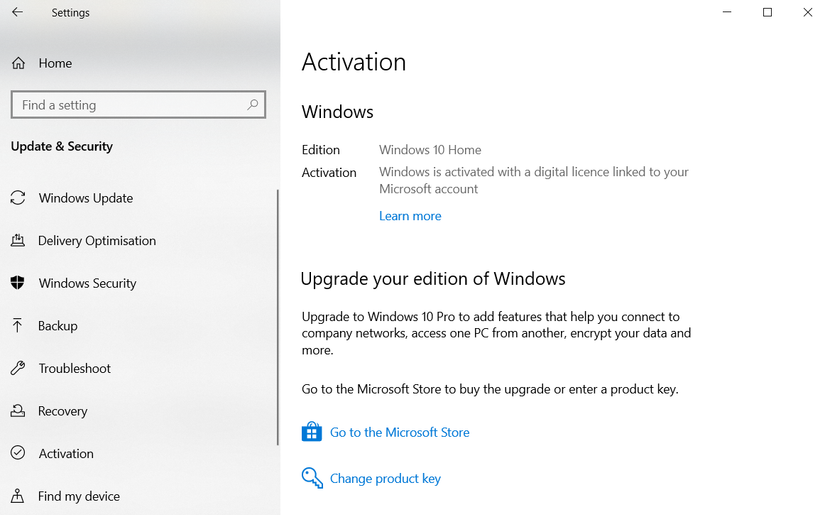Image resolution: width=825 pixels, height=515 pixels.
Task: Click the Recovery icon in sidebar
Action: [18, 411]
